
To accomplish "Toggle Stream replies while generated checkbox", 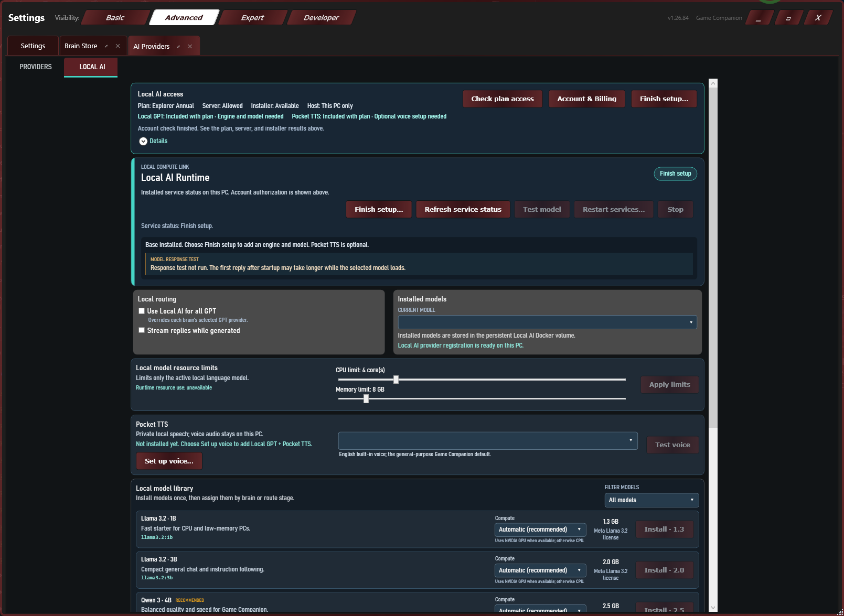I will click(142, 330).
